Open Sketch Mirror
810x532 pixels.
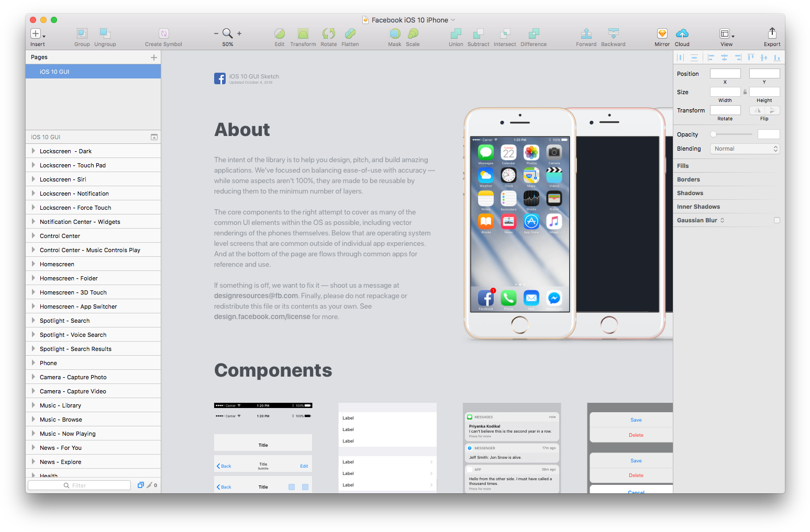pos(662,33)
